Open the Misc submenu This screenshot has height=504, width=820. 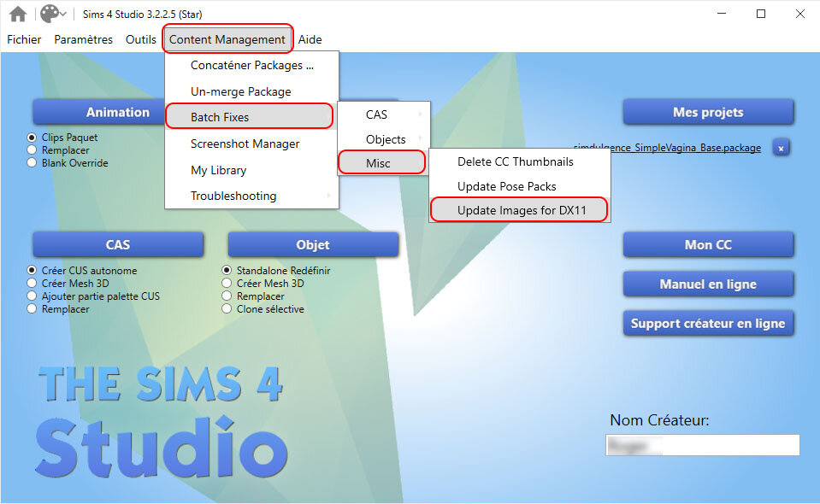(x=382, y=163)
